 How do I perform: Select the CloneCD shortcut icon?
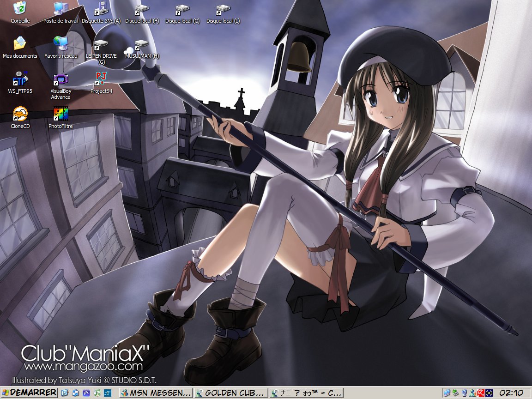[20, 117]
